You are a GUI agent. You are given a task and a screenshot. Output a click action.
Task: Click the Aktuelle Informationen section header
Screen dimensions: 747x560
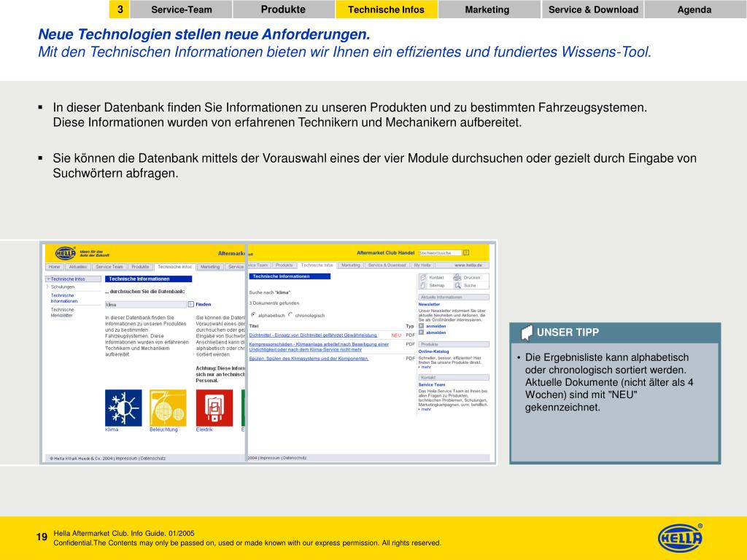click(454, 297)
